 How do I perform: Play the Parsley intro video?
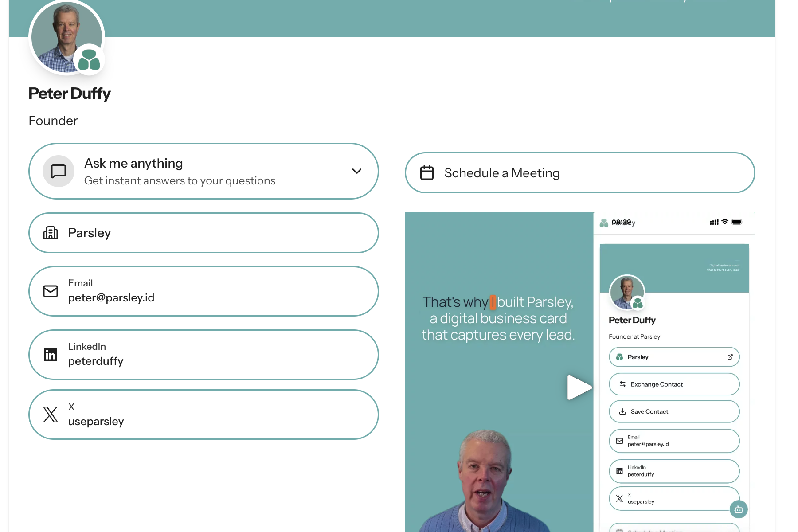[579, 387]
